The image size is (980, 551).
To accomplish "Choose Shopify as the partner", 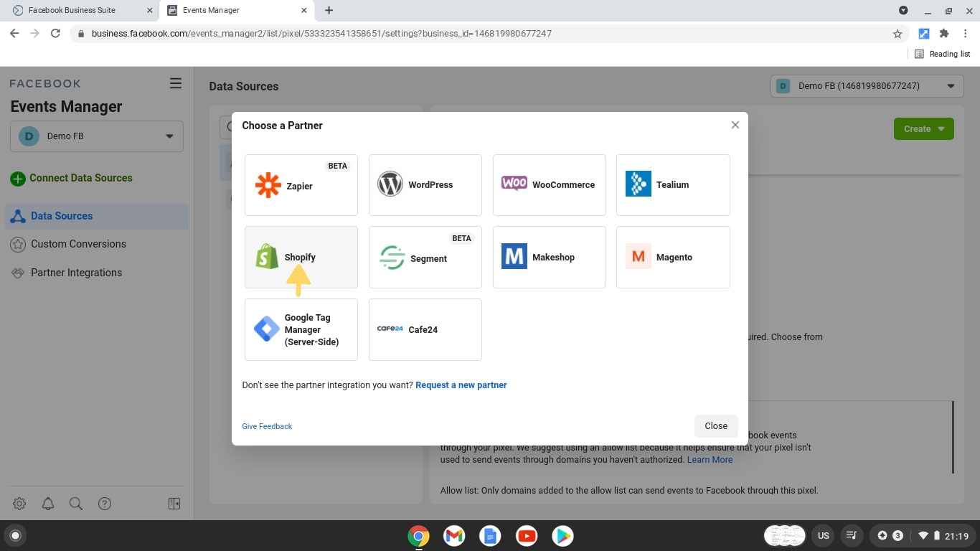I will coord(301,258).
